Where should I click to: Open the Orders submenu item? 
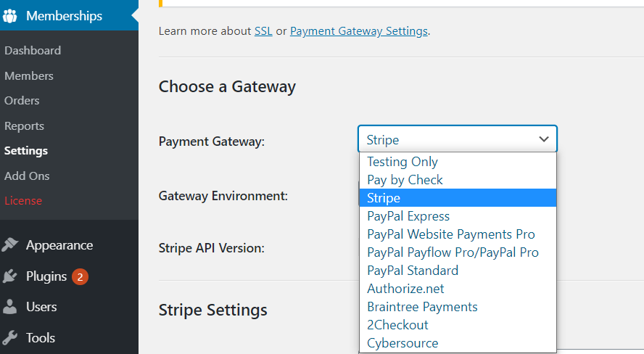tap(22, 101)
